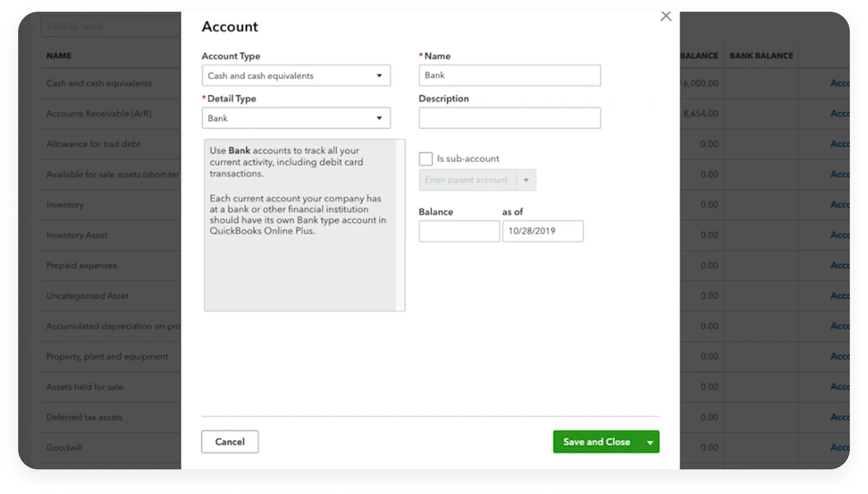This screenshot has height=494, width=868.
Task: Click the as of date field showing 10/28/2019
Action: tap(542, 231)
